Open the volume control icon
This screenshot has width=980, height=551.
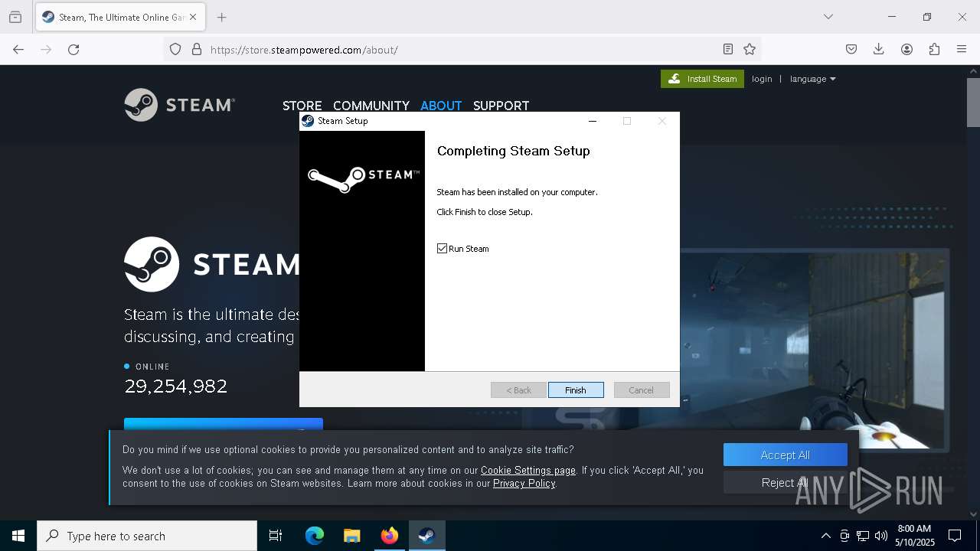(881, 536)
